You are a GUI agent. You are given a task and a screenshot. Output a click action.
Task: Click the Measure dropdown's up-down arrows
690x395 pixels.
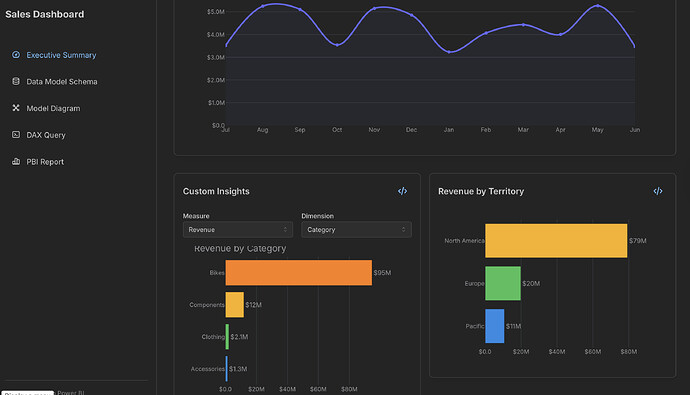click(x=285, y=230)
